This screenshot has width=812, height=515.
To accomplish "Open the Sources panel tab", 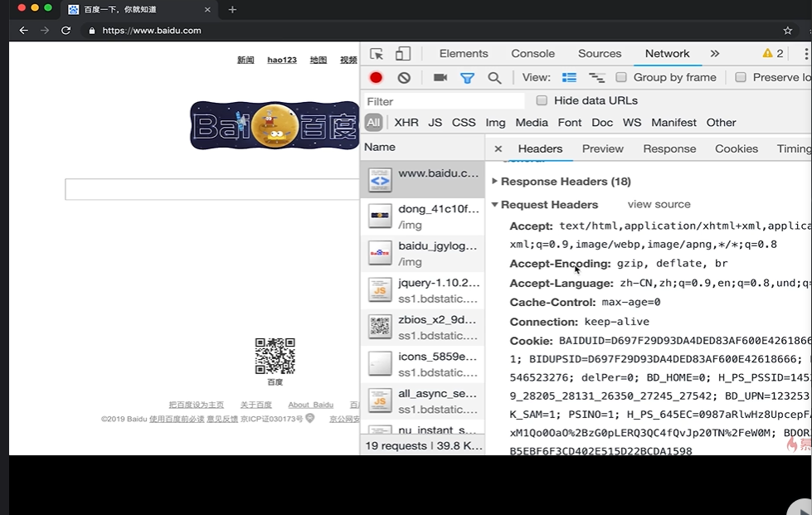I will point(600,53).
